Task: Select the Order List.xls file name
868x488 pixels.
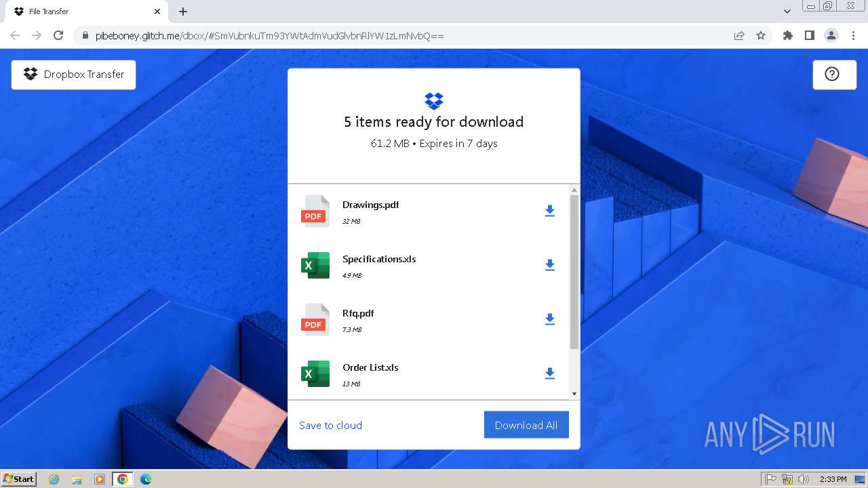Action: 370,367
